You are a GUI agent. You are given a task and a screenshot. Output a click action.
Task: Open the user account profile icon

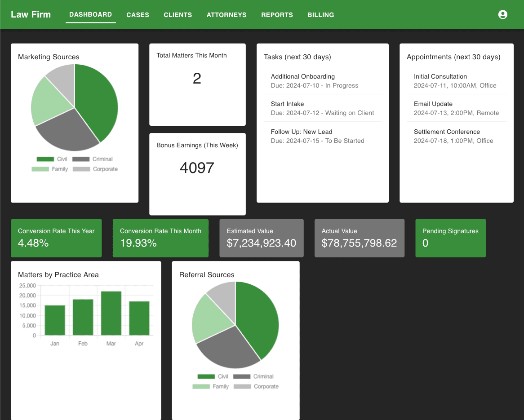[x=503, y=14]
